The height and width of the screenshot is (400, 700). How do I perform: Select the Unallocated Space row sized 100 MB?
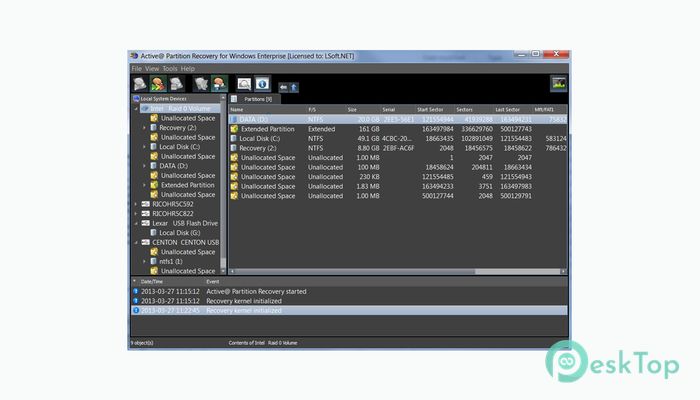[x=398, y=167]
